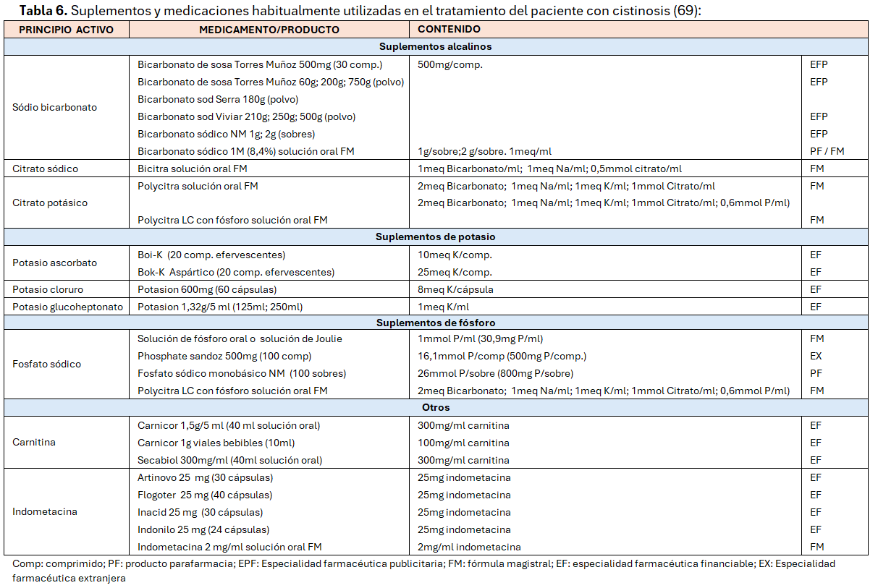
Task: Click the Citrato sódico cell
Action: [45, 169]
